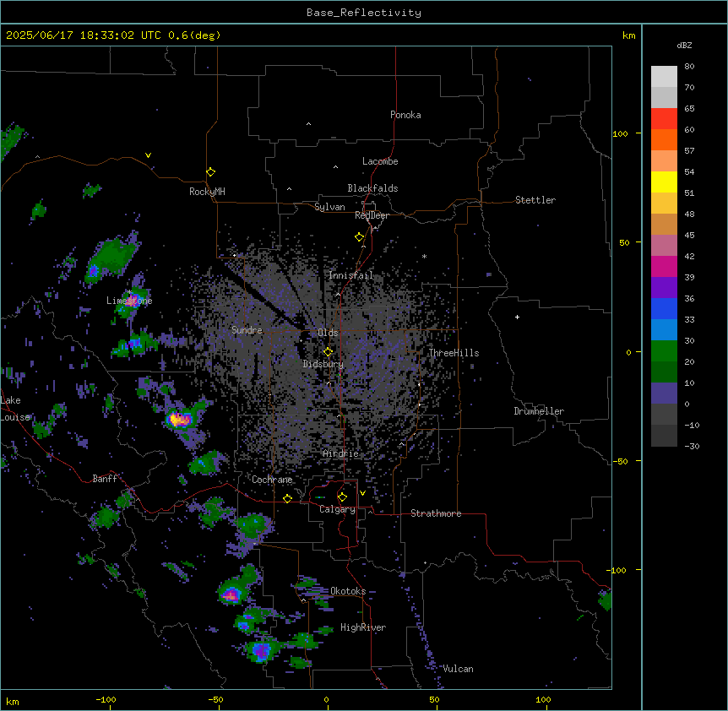Select the yellow diamond marker below Cochrane
This screenshot has width=728, height=711.
click(x=287, y=498)
